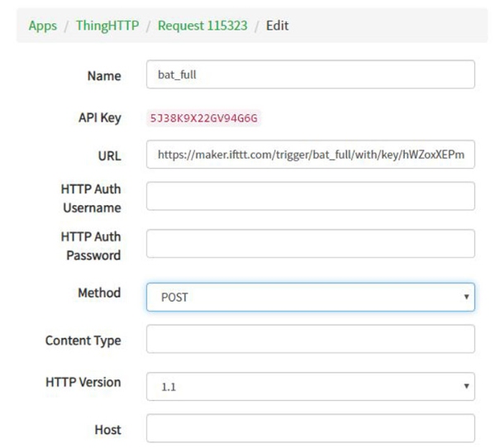Click into the URL field with the IFTTT address
This screenshot has width=500, height=448.
pos(310,155)
